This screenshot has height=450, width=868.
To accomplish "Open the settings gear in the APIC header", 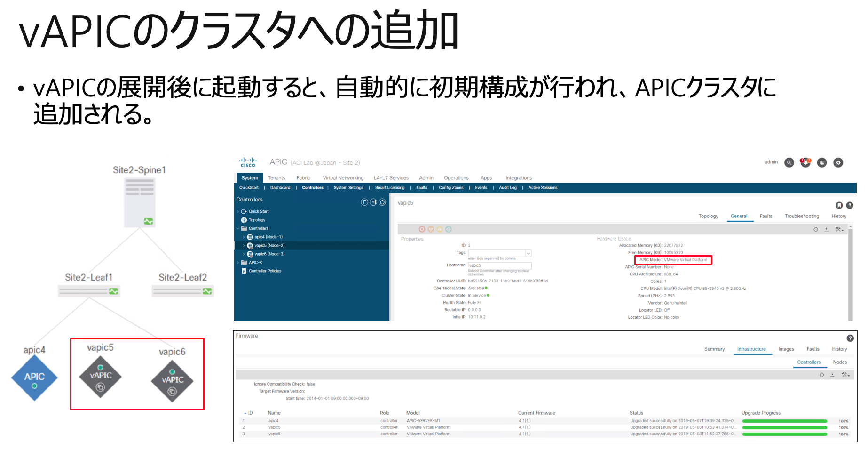I will tap(838, 162).
